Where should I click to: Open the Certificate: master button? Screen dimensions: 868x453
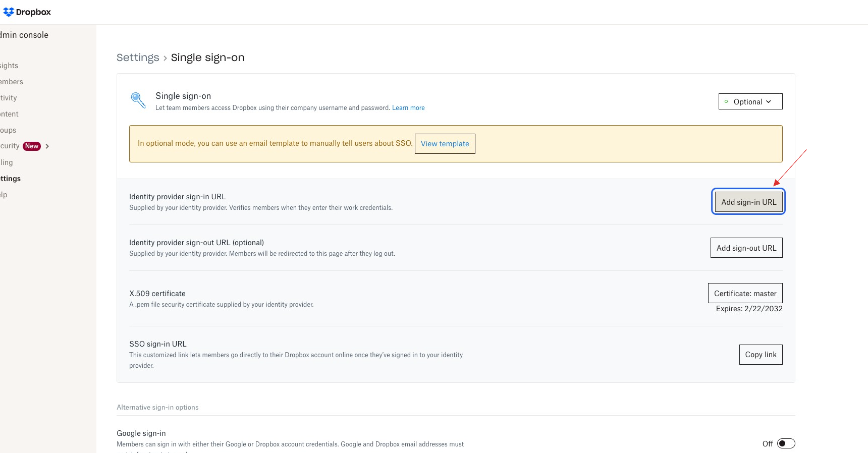pos(745,293)
